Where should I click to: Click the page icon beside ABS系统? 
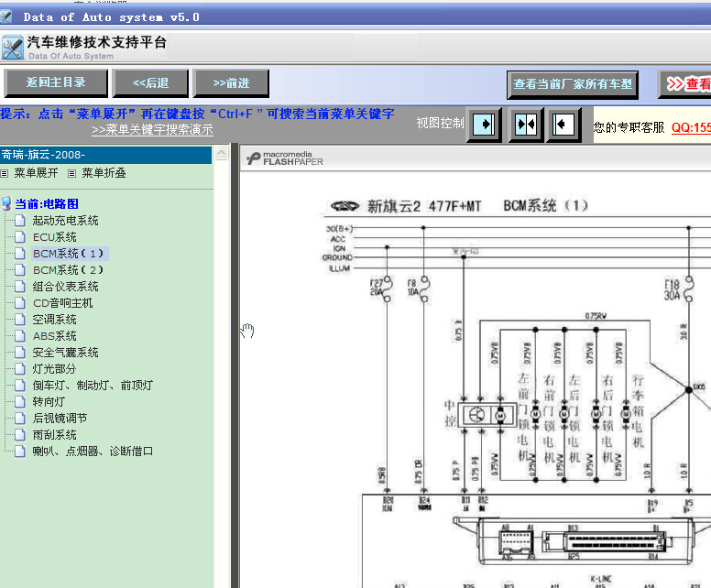19,336
